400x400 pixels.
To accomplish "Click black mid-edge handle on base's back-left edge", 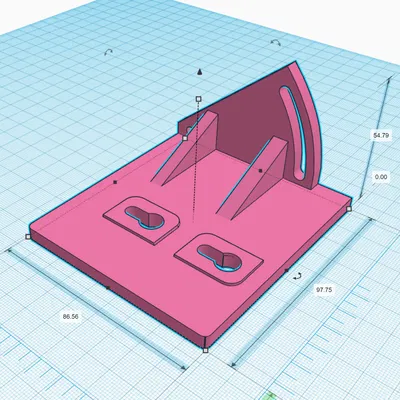I will click(115, 182).
